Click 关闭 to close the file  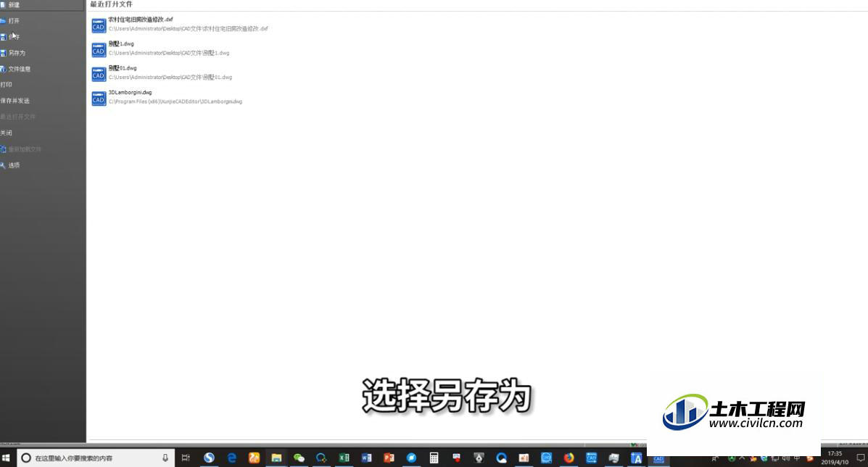pos(7,133)
